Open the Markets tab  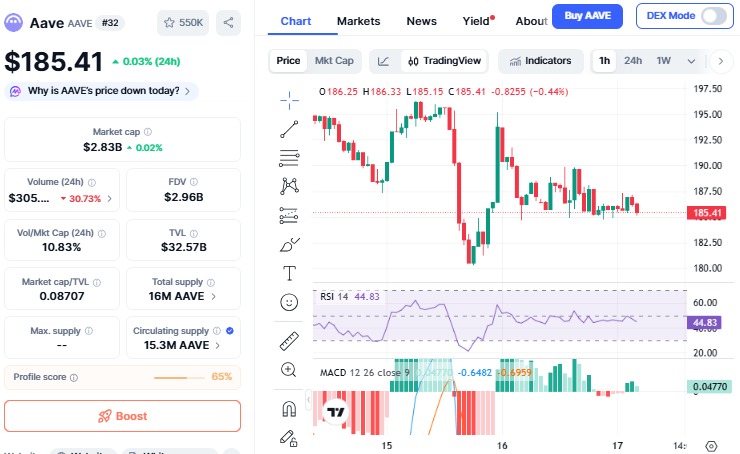[358, 21]
